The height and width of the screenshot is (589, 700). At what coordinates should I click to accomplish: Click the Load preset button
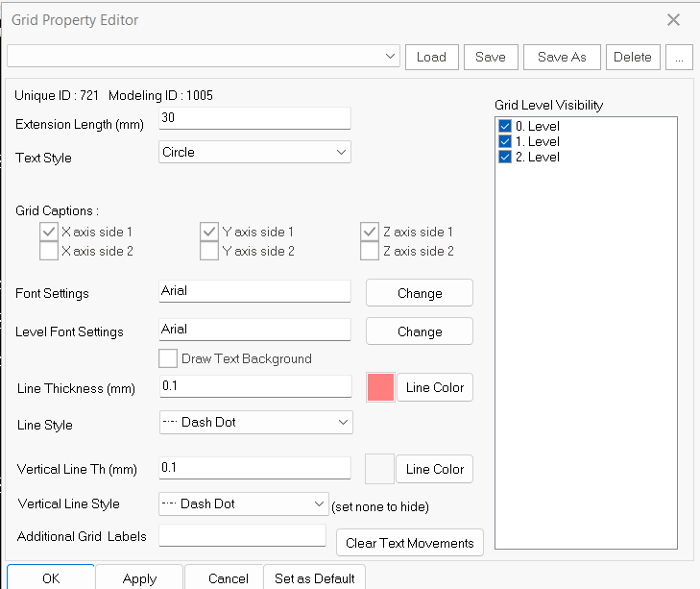[x=431, y=57]
